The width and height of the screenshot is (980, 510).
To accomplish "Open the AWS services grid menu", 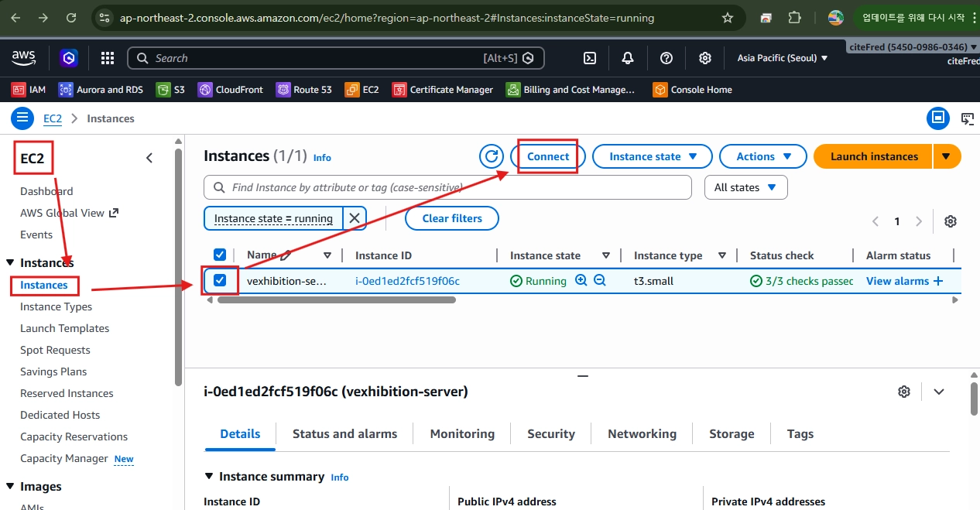I will 108,58.
